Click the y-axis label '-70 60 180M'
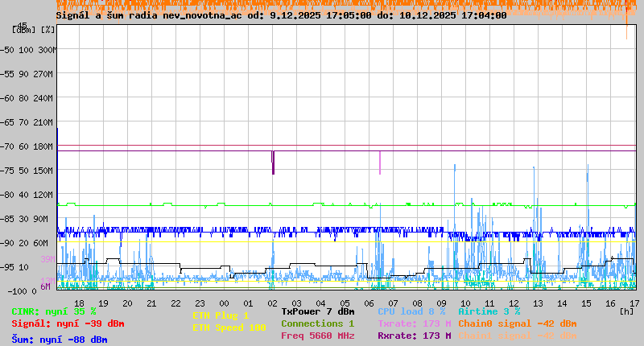644x346 pixels. click(27, 146)
